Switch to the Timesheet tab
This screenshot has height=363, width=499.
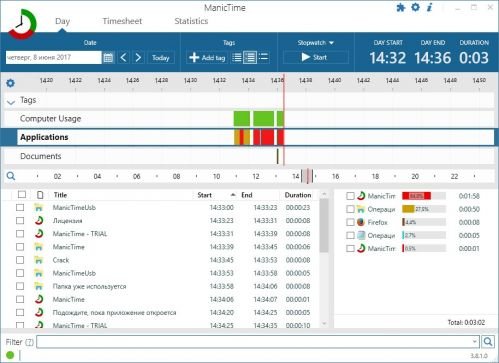(x=122, y=21)
